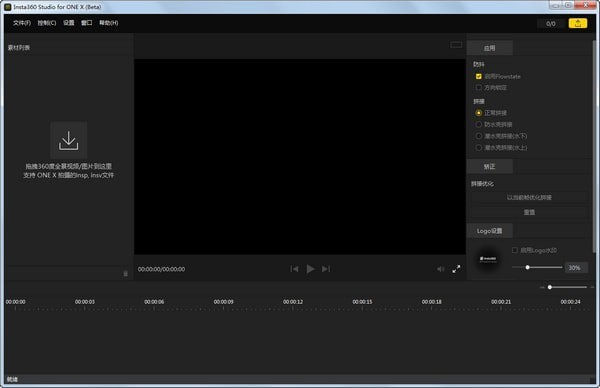This screenshot has width=600, height=388.
Task: Click the timeline zoom-out minus icon
Action: [542, 287]
